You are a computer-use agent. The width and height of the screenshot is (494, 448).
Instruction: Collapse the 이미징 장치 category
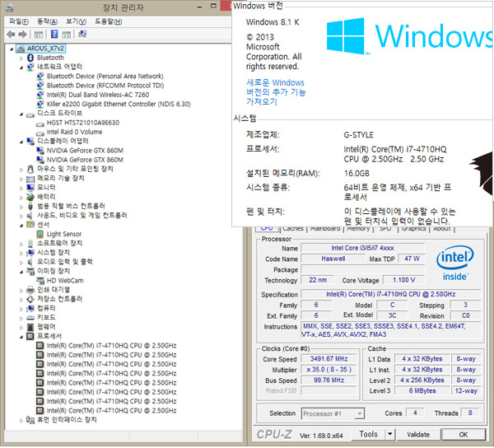(21, 272)
